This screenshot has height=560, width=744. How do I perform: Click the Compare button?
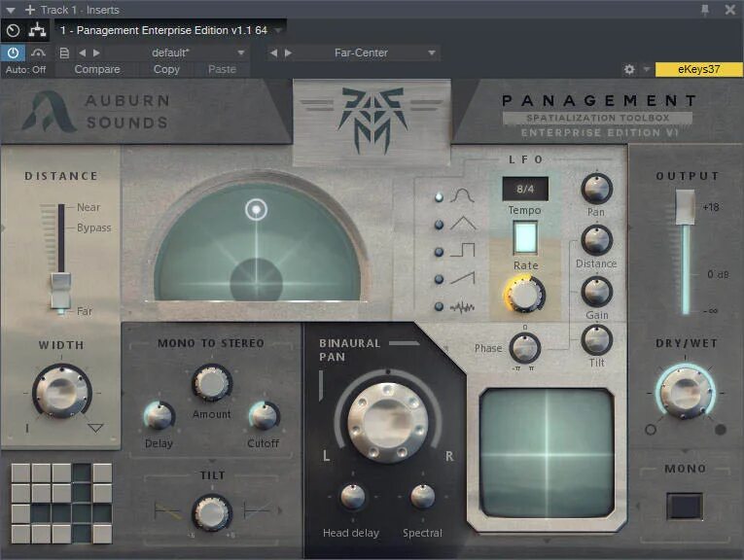(x=97, y=69)
